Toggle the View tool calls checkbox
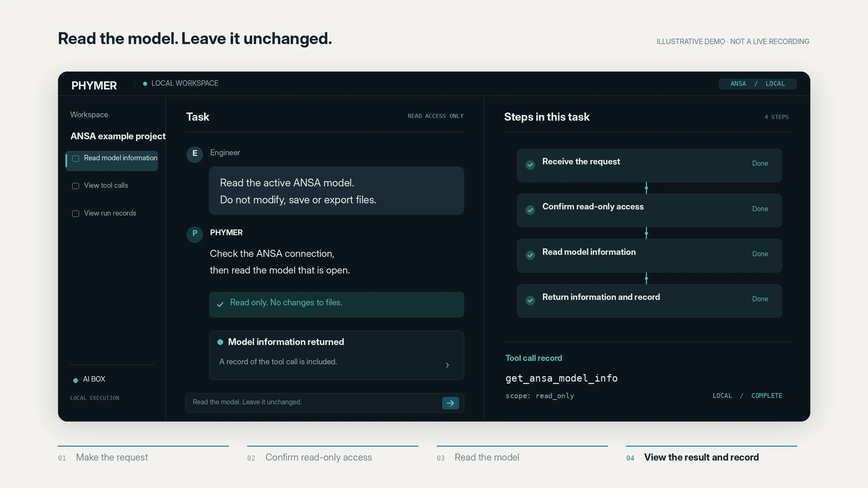This screenshot has height=488, width=868. pyautogui.click(x=75, y=186)
